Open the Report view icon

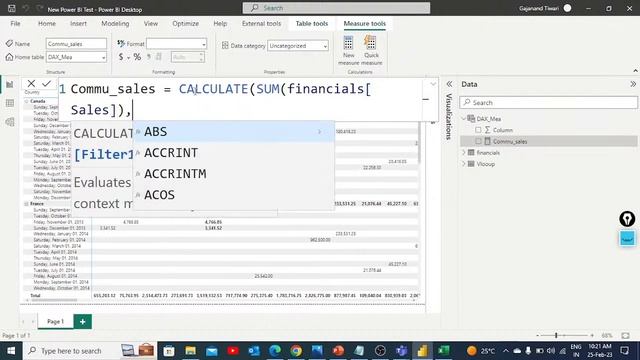tap(10, 84)
